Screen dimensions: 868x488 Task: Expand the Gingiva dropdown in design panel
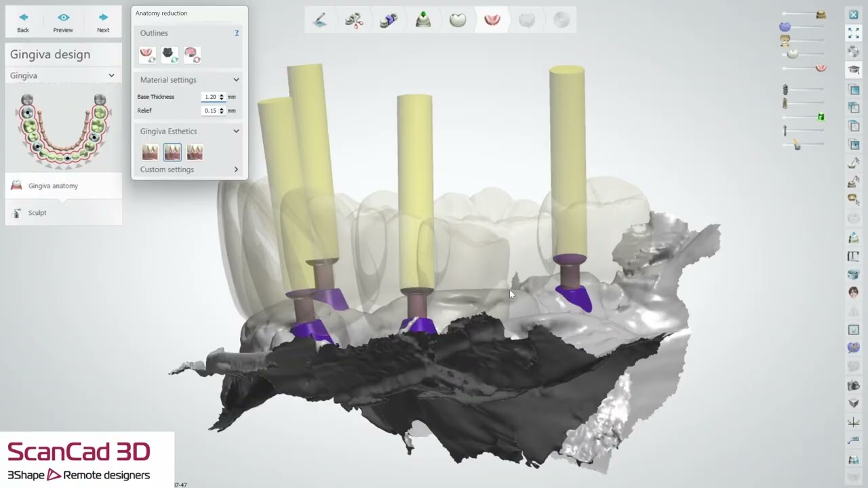pos(63,75)
